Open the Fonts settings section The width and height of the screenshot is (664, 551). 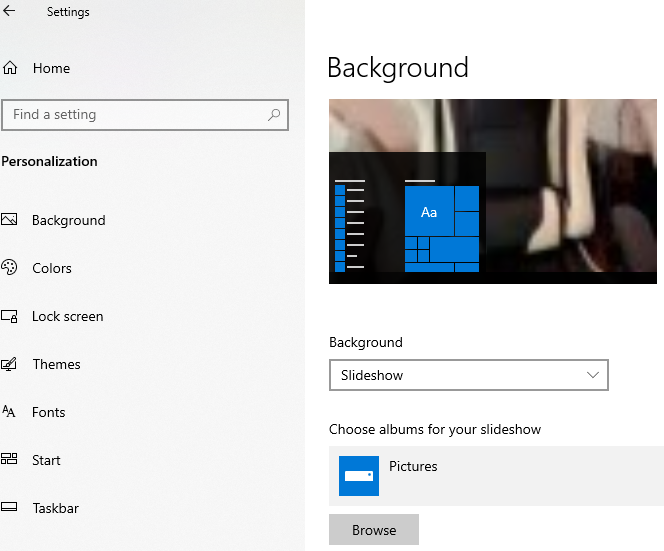pyautogui.click(x=49, y=412)
